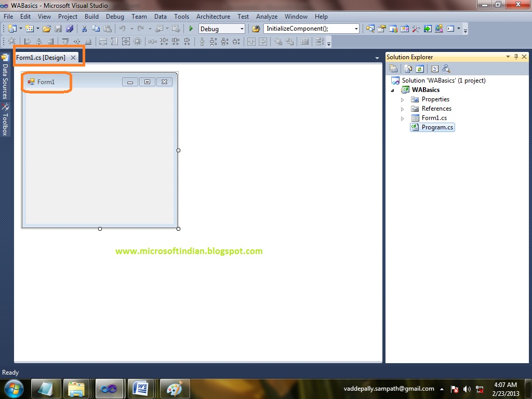Refresh the Solution Explorer file list
Screen dimensions: 532x399
tap(420, 68)
